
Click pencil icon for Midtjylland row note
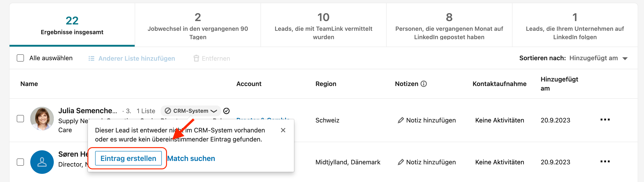point(401,162)
